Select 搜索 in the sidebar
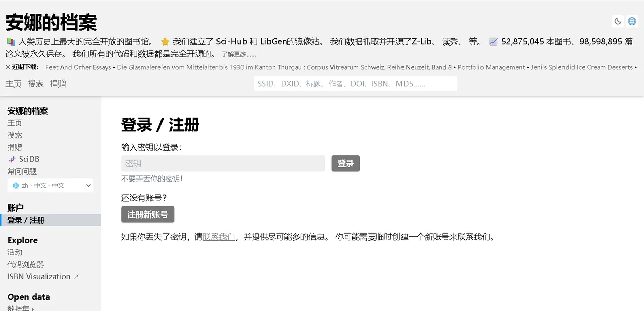Screen dimensions: 644x311 (x=15, y=135)
